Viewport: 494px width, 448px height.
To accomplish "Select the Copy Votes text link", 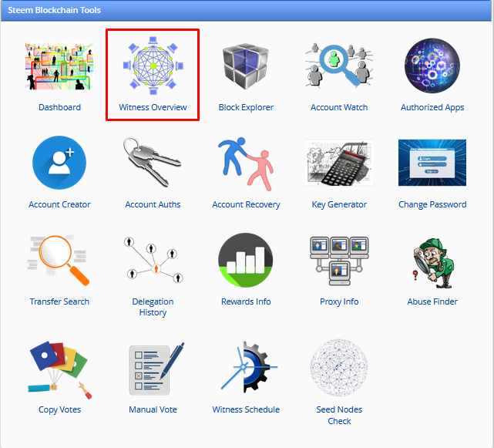I will tap(59, 409).
